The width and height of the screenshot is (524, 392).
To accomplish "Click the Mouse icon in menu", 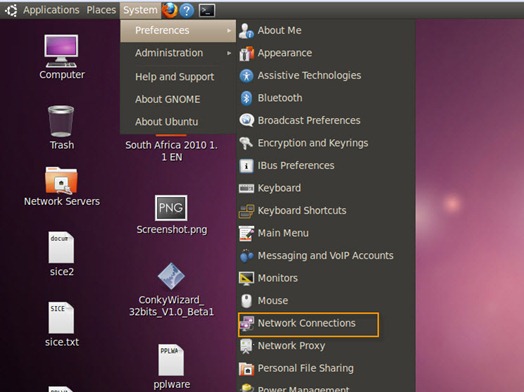I will 247,301.
